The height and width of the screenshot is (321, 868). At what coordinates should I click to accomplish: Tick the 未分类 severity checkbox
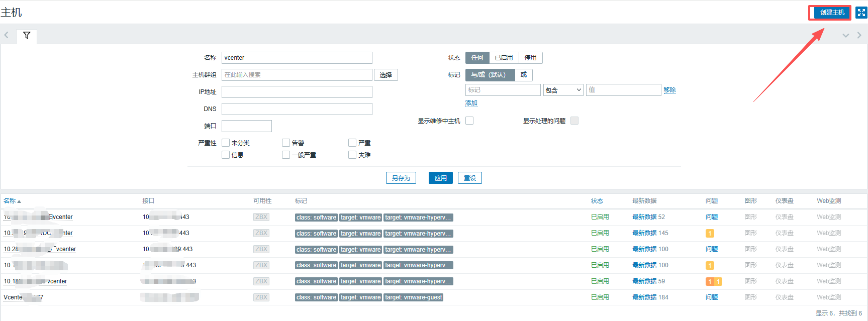[x=226, y=143]
